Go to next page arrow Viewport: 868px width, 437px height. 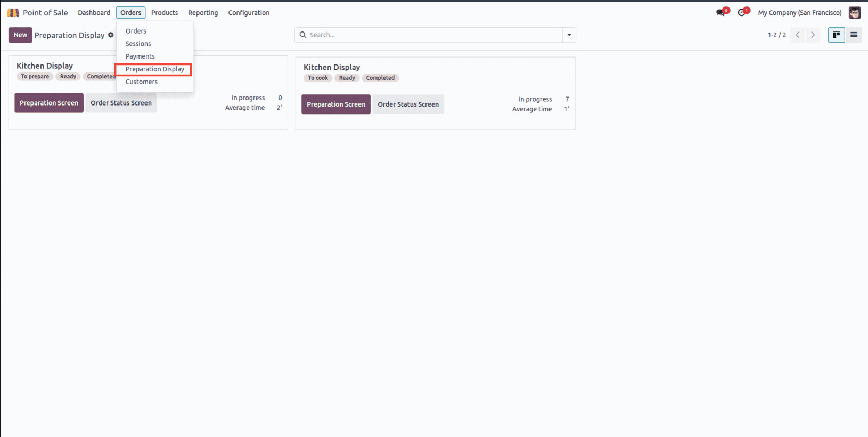pyautogui.click(x=813, y=35)
